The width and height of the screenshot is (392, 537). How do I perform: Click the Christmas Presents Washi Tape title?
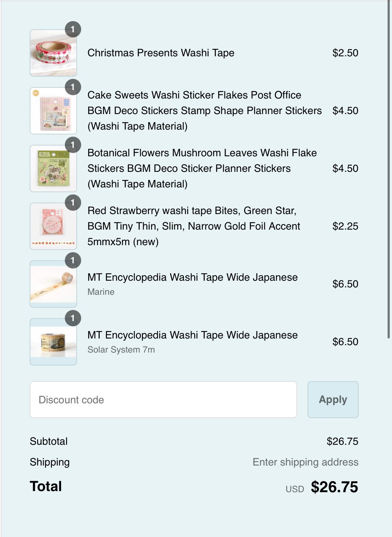161,53
